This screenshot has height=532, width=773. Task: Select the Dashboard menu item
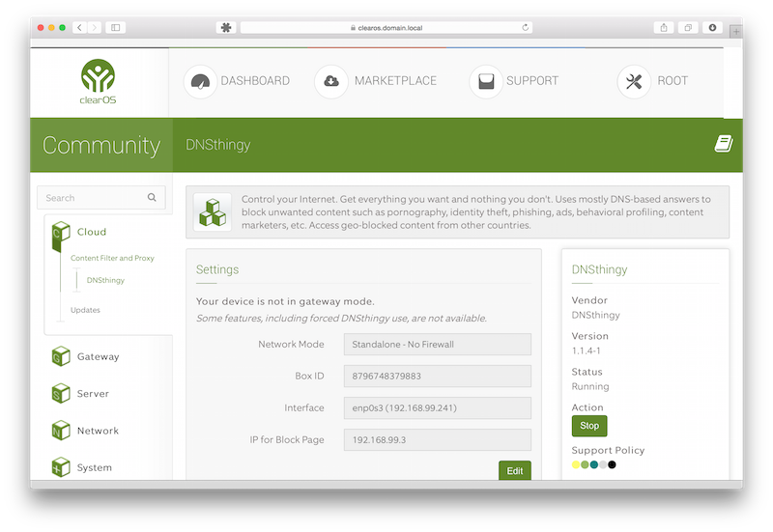point(255,81)
